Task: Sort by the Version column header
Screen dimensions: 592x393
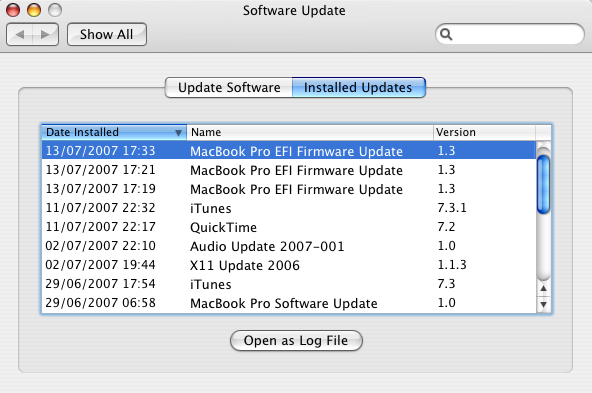Action: click(484, 132)
